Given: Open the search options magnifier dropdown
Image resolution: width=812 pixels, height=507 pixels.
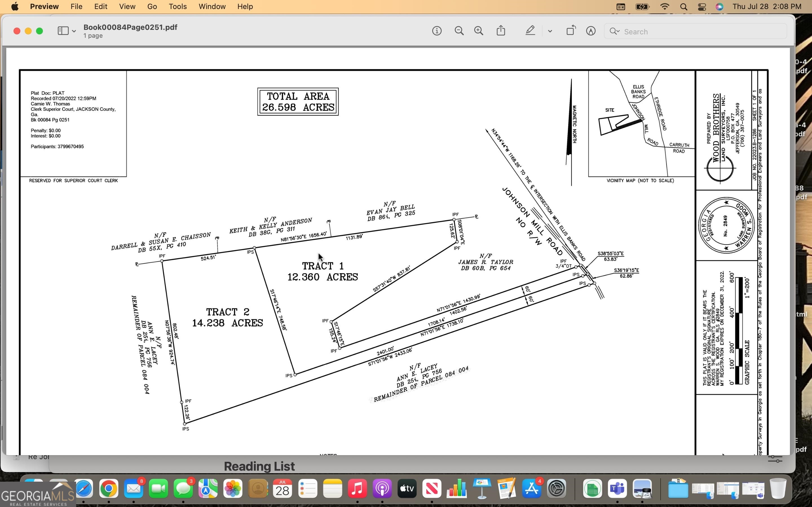Looking at the screenshot, I should pyautogui.click(x=615, y=32).
